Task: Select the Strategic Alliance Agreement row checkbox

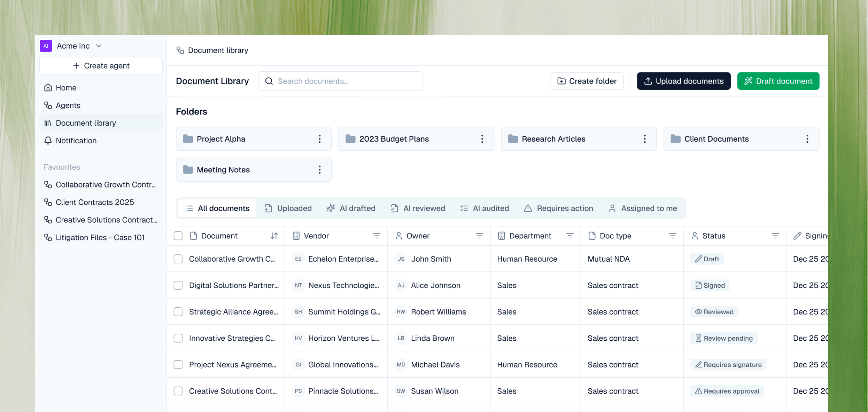Action: tap(178, 312)
